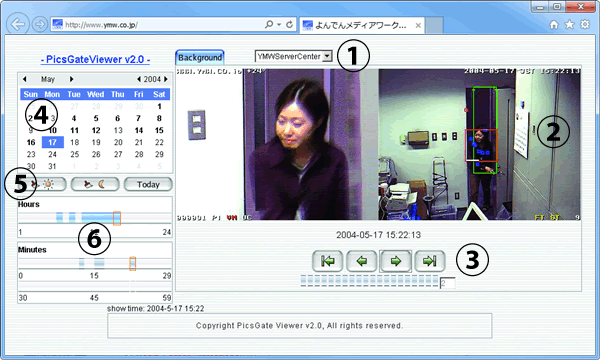Go to next month arrow beside May
This screenshot has width=600, height=360.
pos(71,79)
